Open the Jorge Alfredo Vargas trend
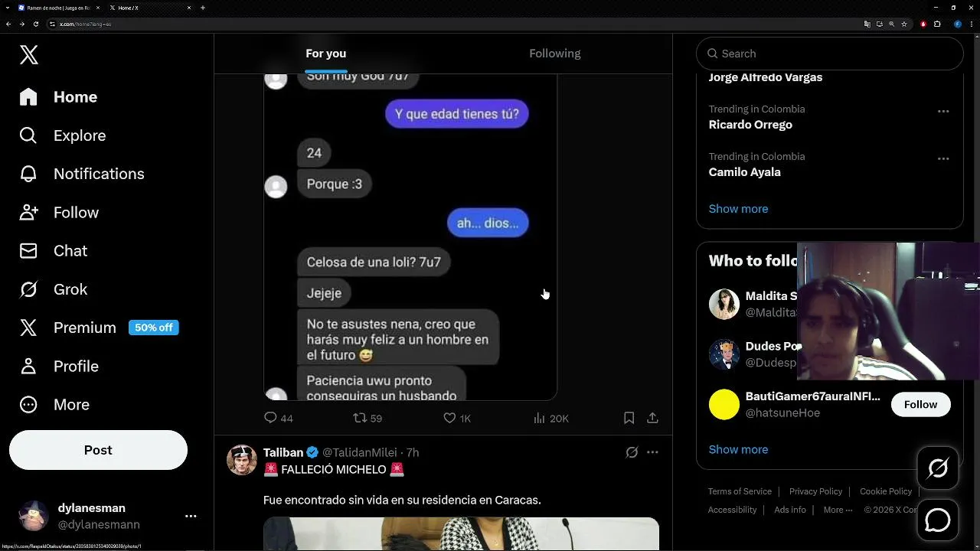Viewport: 980px width, 551px height. point(766,77)
